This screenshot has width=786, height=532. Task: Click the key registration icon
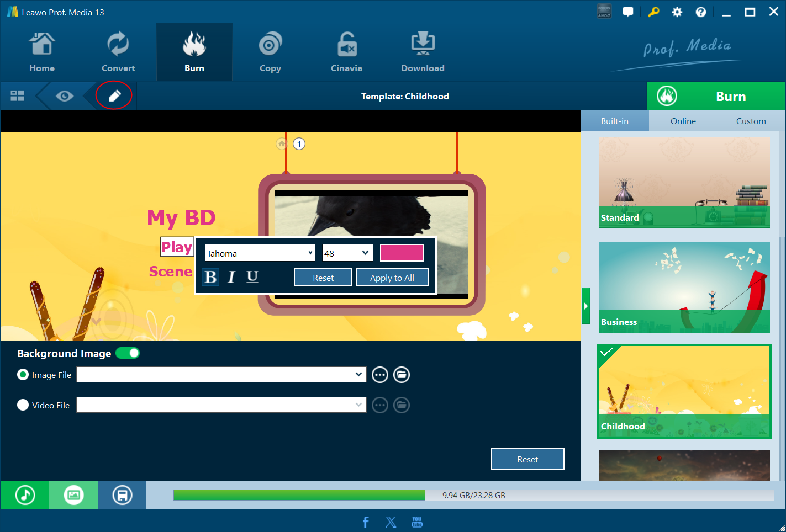(x=653, y=12)
